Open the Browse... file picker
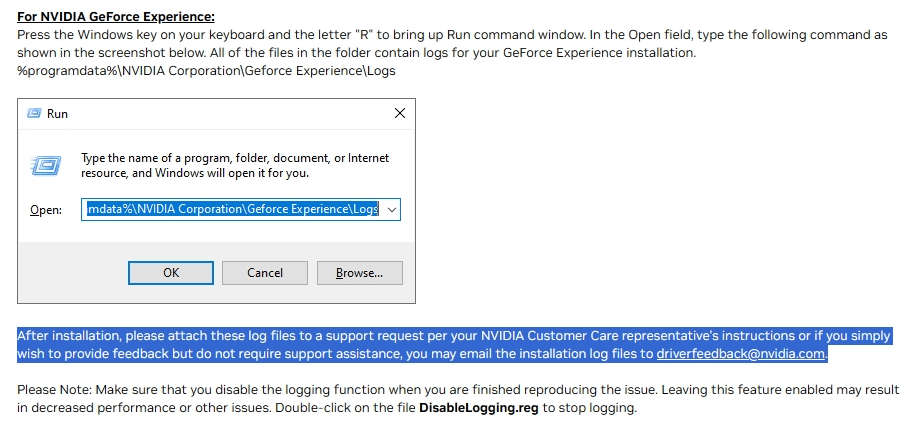Viewport: 917px width, 427px height. (x=360, y=273)
